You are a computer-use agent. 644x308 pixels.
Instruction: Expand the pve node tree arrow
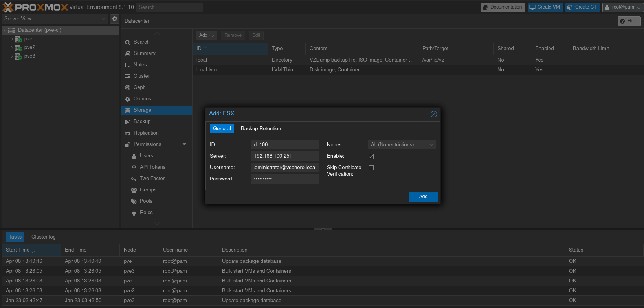(12, 39)
